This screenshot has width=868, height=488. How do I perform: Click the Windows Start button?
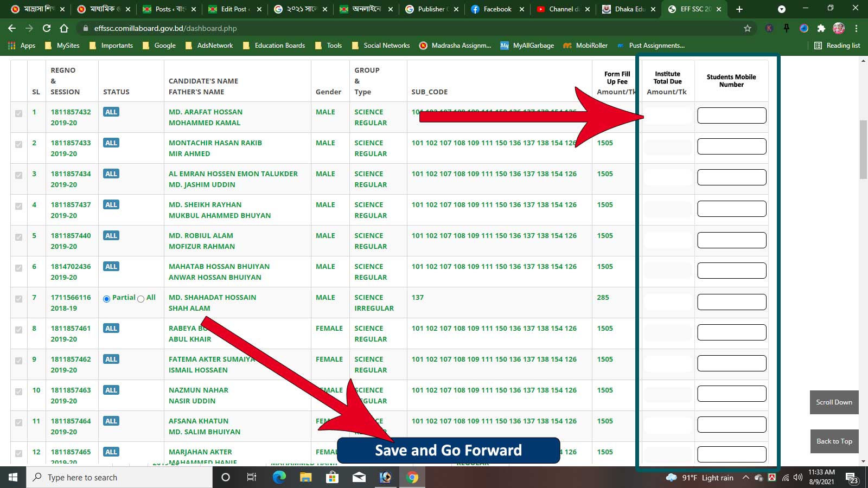tap(13, 477)
